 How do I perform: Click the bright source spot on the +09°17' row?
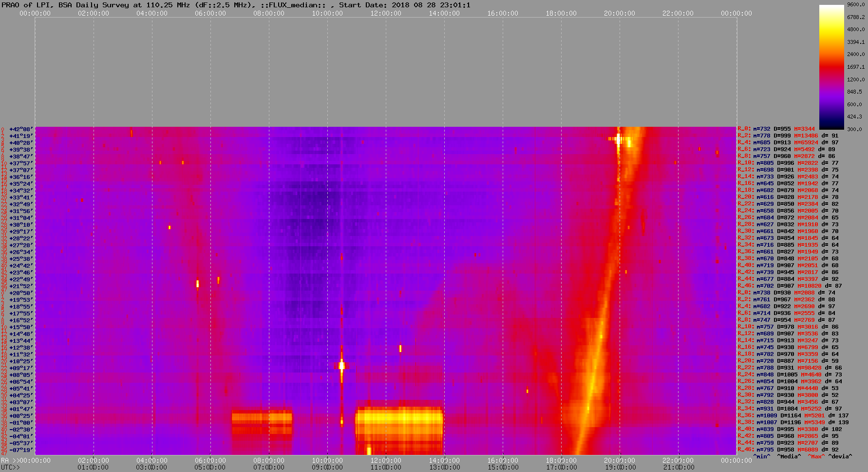pyautogui.click(x=341, y=365)
